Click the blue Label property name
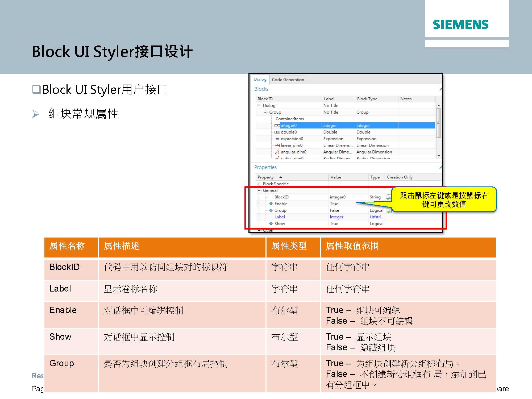532x399 pixels. pos(280,217)
